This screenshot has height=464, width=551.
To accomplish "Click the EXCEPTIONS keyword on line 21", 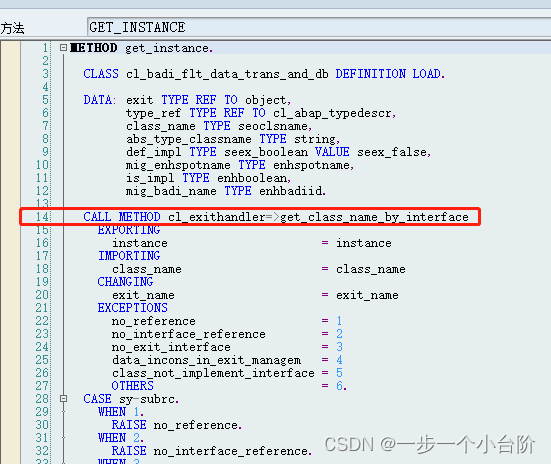I will pyautogui.click(x=132, y=308).
